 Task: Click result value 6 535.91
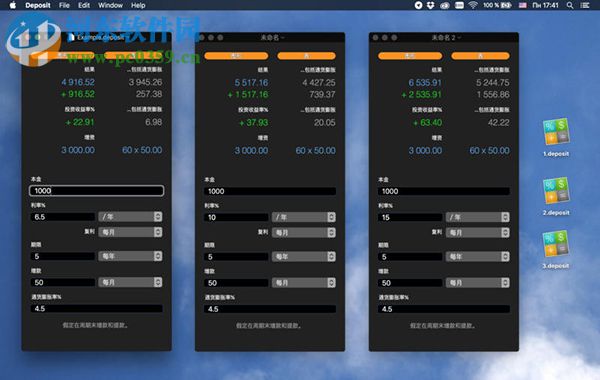(425, 82)
